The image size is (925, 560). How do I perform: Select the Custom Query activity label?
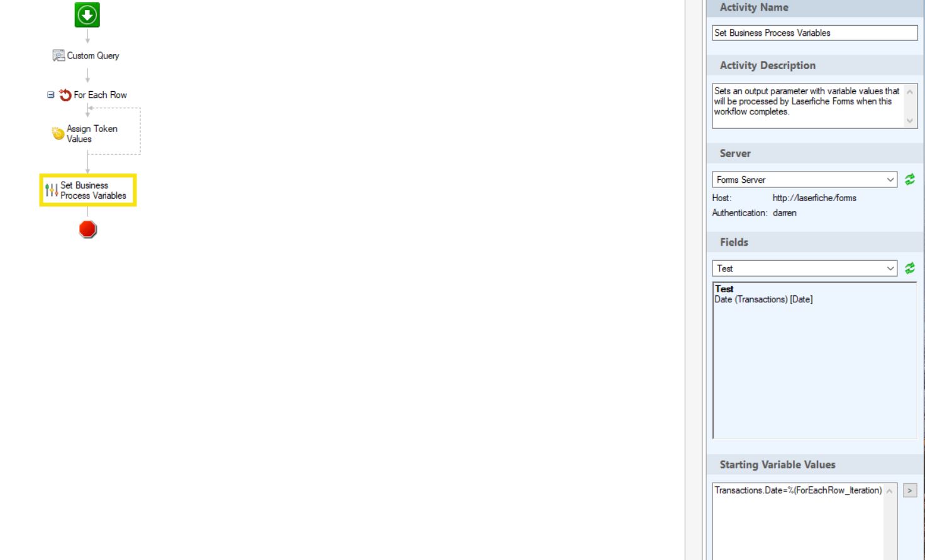93,55
